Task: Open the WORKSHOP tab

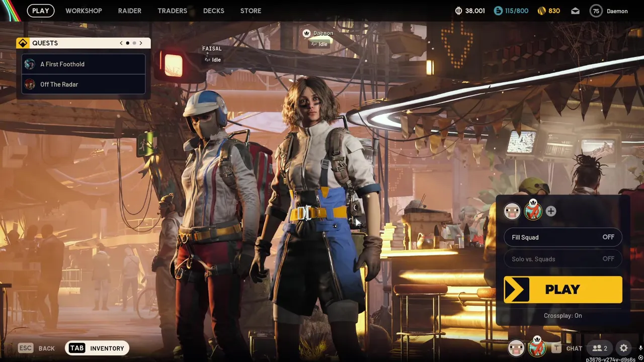Action: pos(84,11)
